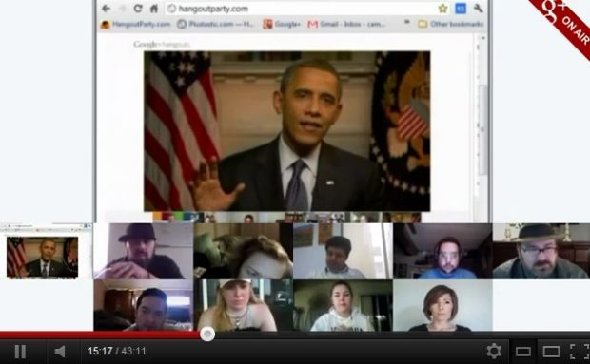Bookmark page with the star icon
Screen dimensions: 590x364
pos(442,8)
